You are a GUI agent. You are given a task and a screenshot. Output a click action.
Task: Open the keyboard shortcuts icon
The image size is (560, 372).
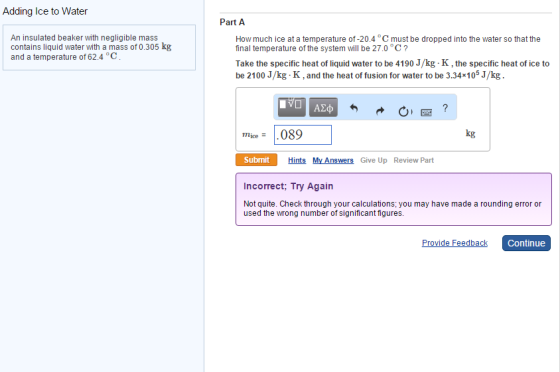click(426, 112)
